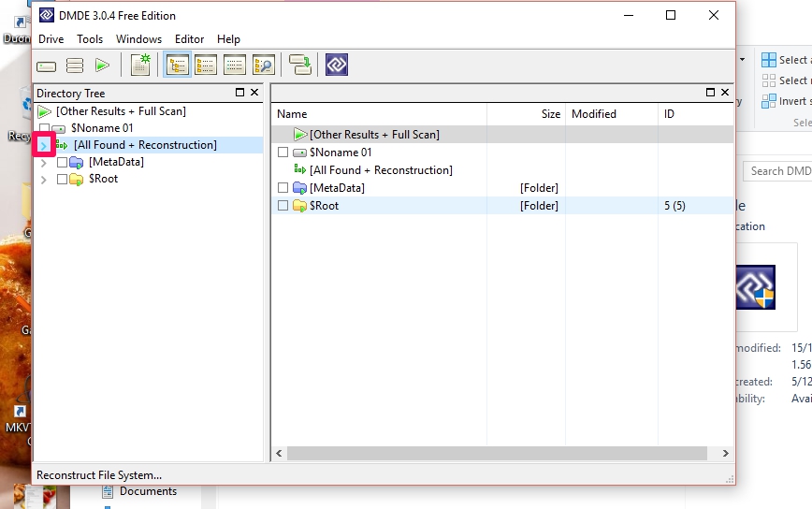Click the [MetaData] folder icon in file list

point(300,188)
